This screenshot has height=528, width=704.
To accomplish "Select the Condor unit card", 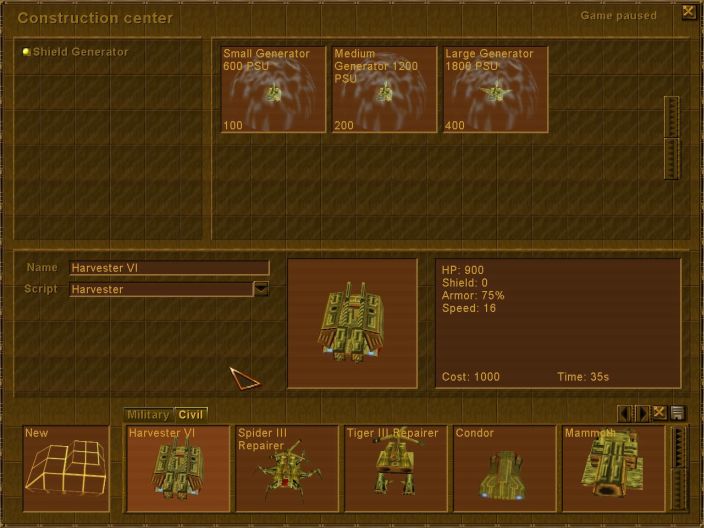I will 505,468.
